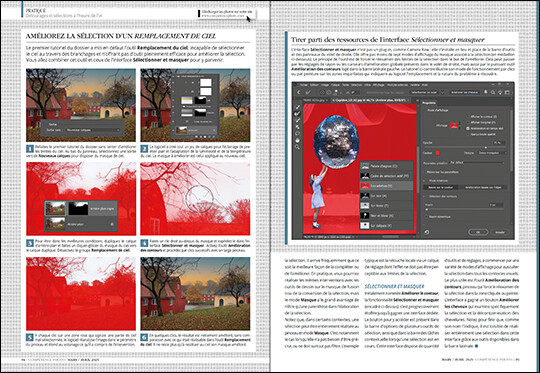Click the red Couleur overlay swatch

point(437,153)
